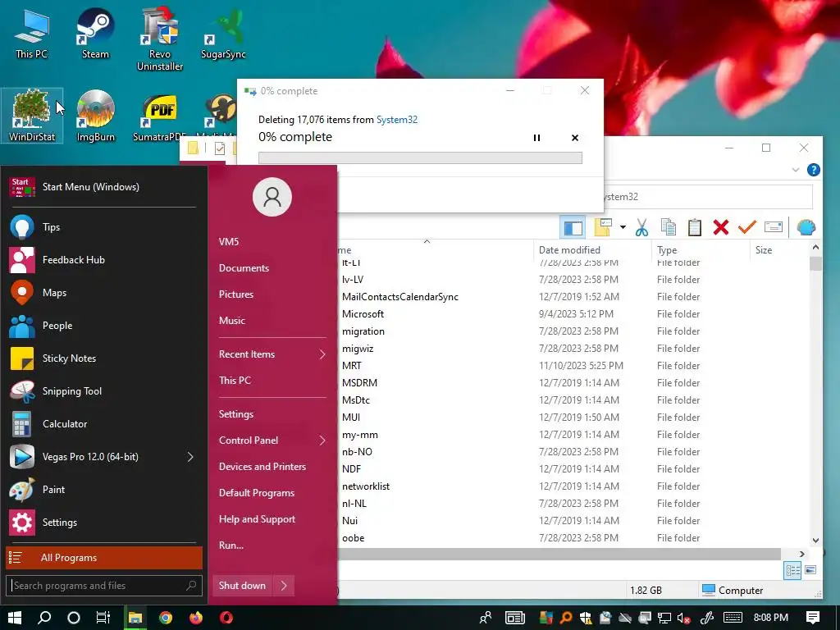Click the Copy icon in Explorer toolbar
Image resolution: width=840 pixels, height=630 pixels.
(668, 228)
